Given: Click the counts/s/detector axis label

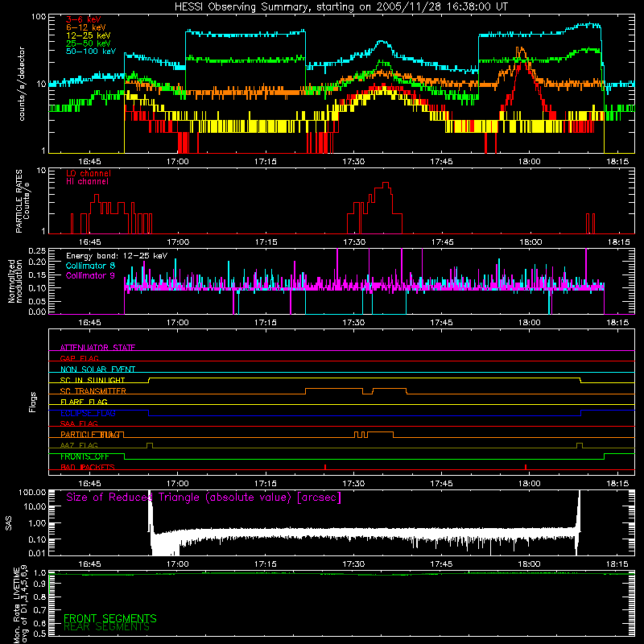Looking at the screenshot, I should coord(22,84).
